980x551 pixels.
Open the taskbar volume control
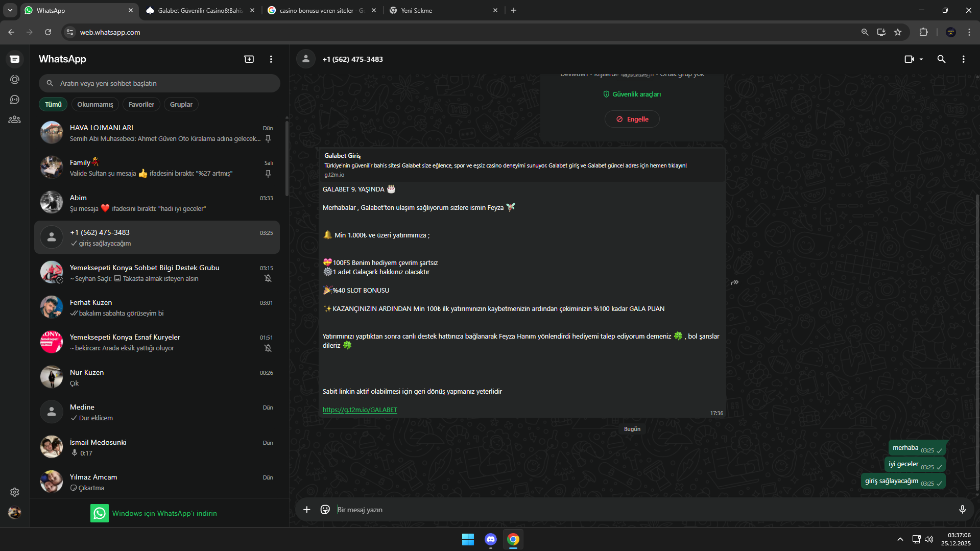[x=929, y=539]
